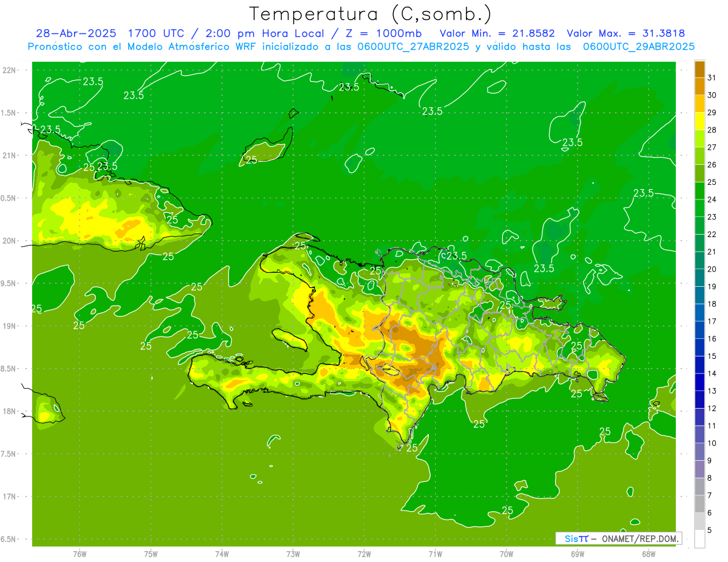Click the 'SisTT - ONAMET/REP.DOM.' credit box
The image size is (728, 562).
(619, 538)
